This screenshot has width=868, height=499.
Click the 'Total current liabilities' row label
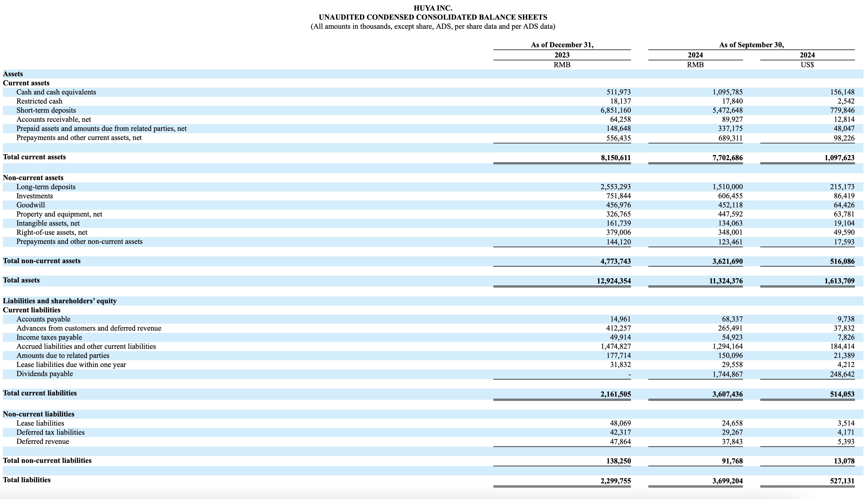(40, 393)
